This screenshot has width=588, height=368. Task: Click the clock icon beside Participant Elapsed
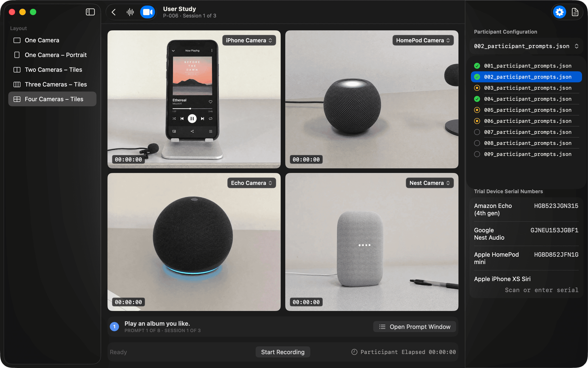(354, 352)
